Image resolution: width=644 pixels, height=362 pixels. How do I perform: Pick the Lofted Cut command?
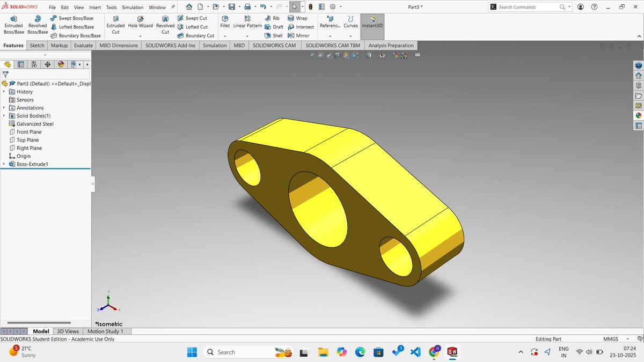point(193,27)
